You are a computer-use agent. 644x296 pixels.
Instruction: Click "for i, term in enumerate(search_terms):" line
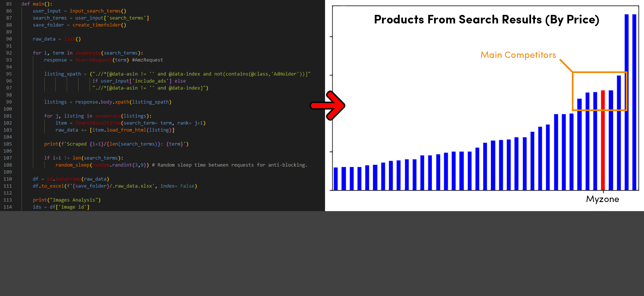[88, 53]
